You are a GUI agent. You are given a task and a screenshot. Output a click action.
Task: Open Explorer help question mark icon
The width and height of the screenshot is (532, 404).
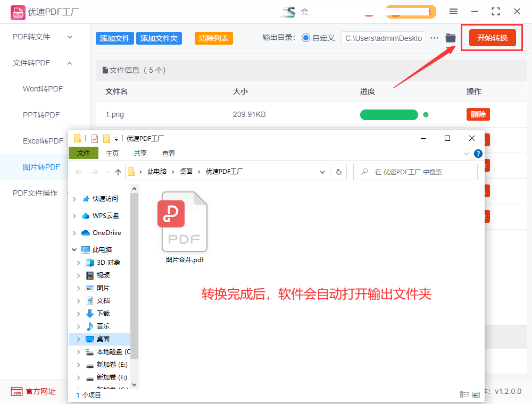coord(478,154)
